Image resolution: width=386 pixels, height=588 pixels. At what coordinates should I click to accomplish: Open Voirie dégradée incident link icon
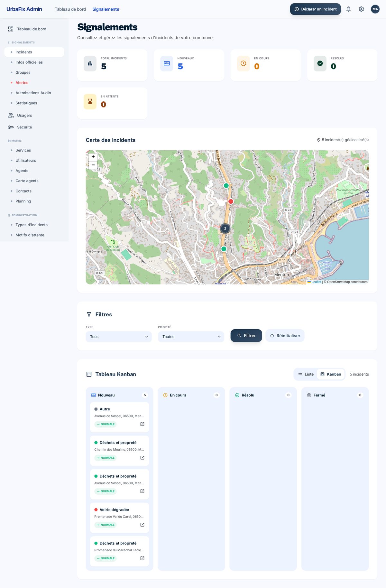[x=142, y=525]
